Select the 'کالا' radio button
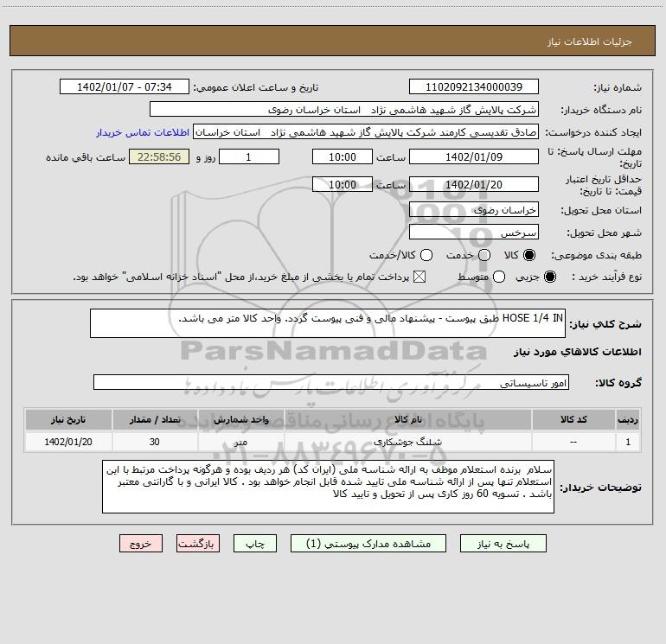This screenshot has height=644, width=666. [x=530, y=256]
